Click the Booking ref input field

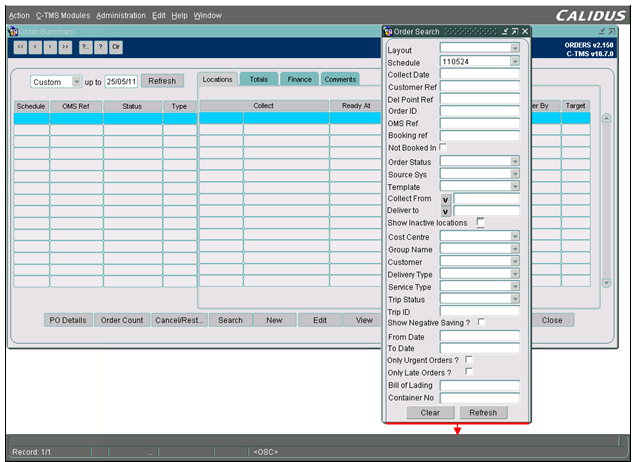coord(480,135)
